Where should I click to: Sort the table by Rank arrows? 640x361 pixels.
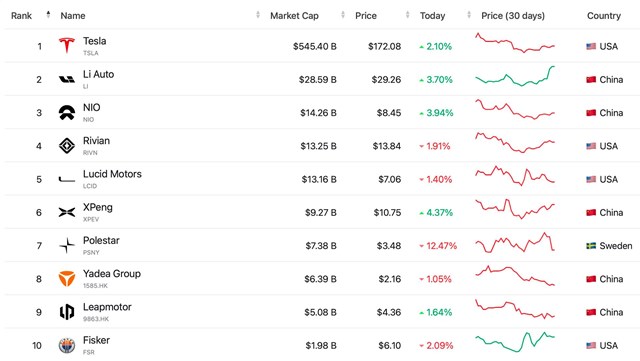click(49, 15)
